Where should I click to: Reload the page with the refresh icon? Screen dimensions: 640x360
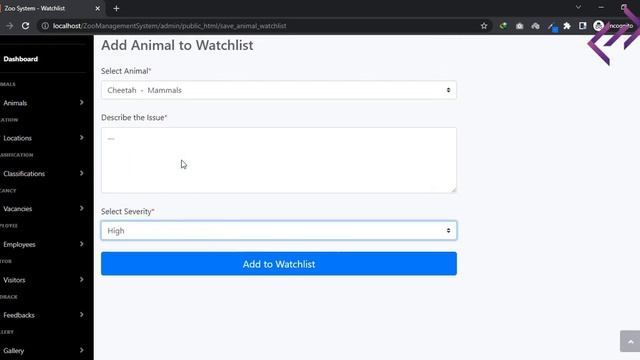[25, 26]
